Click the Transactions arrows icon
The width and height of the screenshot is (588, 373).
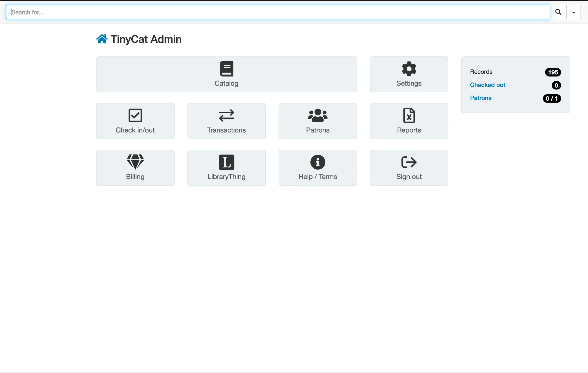[x=226, y=115]
